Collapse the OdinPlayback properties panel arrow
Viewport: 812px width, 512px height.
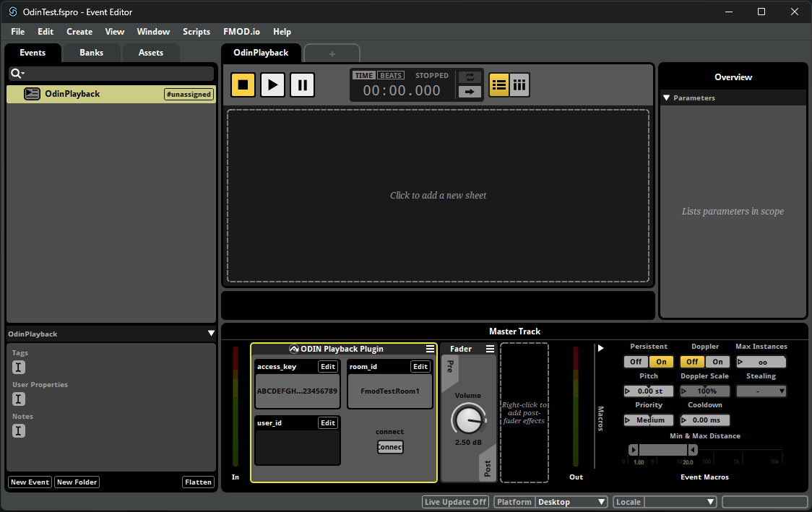click(211, 334)
